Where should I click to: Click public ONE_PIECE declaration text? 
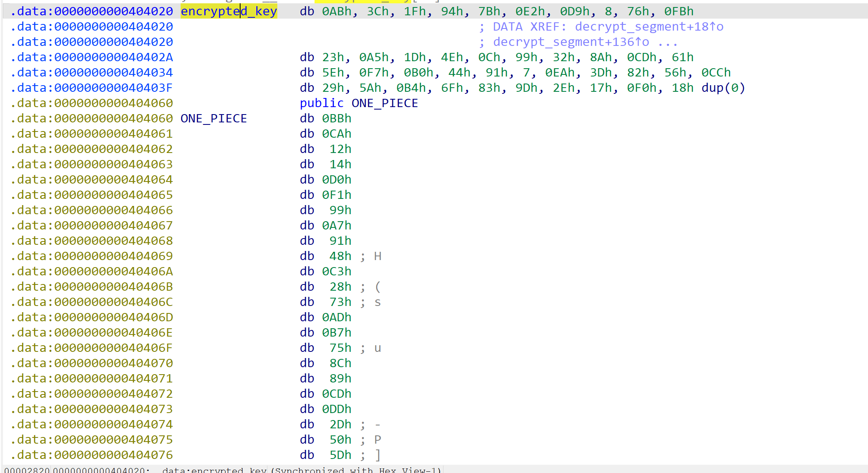[x=359, y=103]
